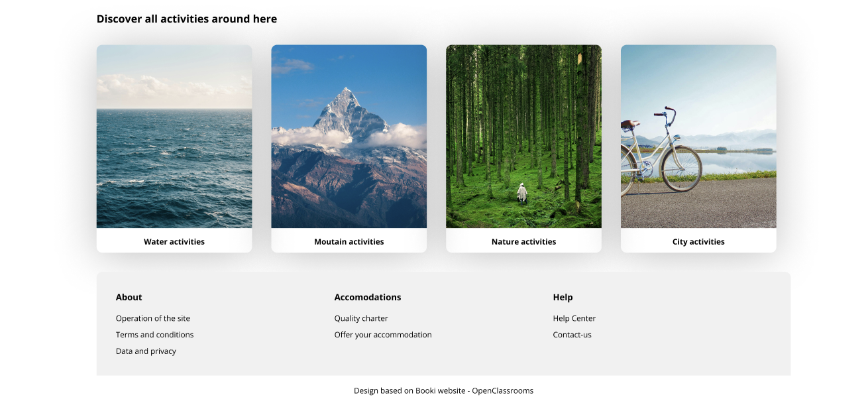This screenshot has height=403, width=868.
Task: Open the 'Water activities' card label
Action: coord(174,242)
